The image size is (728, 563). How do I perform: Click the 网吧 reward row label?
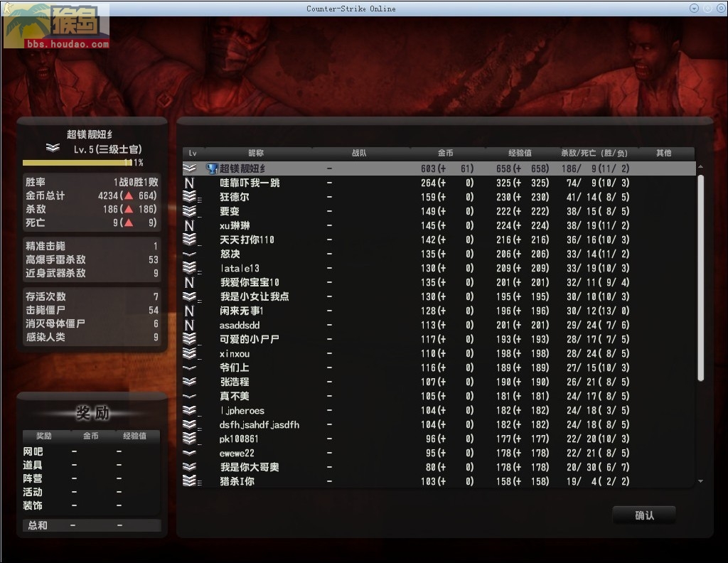pos(33,451)
